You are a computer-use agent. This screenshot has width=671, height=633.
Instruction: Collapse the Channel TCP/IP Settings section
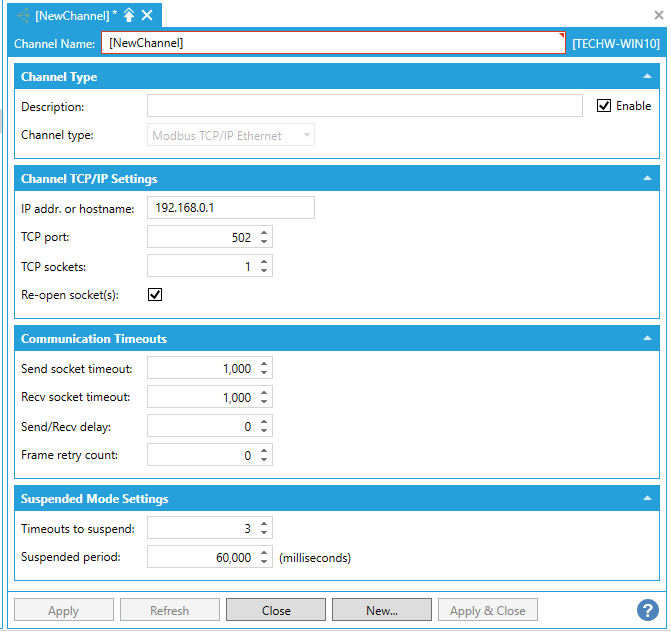[x=647, y=179]
